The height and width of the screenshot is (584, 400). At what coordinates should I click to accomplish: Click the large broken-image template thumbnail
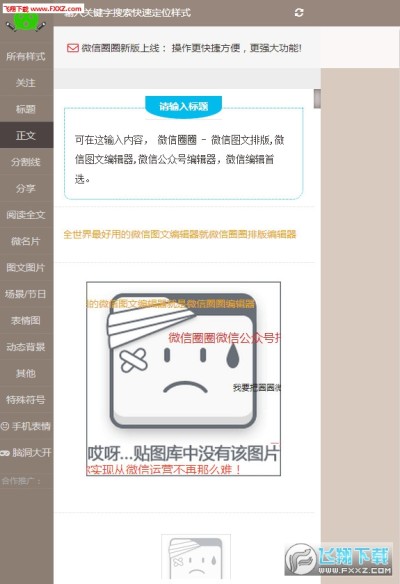[x=183, y=378]
